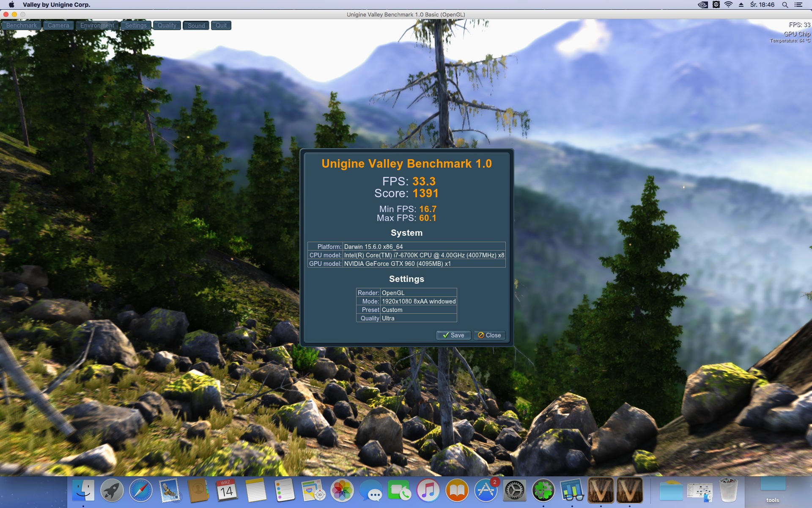Open App Store with badge
Viewport: 812px width, 508px height.
[486, 491]
